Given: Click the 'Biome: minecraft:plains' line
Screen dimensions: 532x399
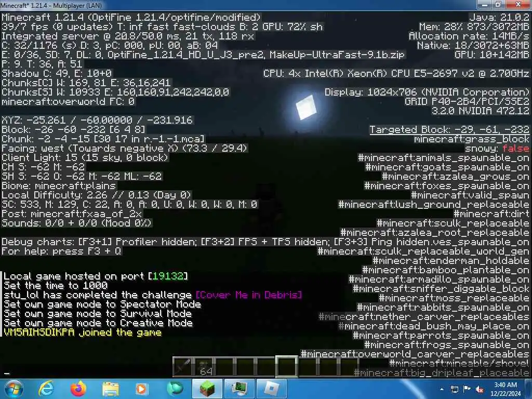Looking at the screenshot, I should point(59,186).
